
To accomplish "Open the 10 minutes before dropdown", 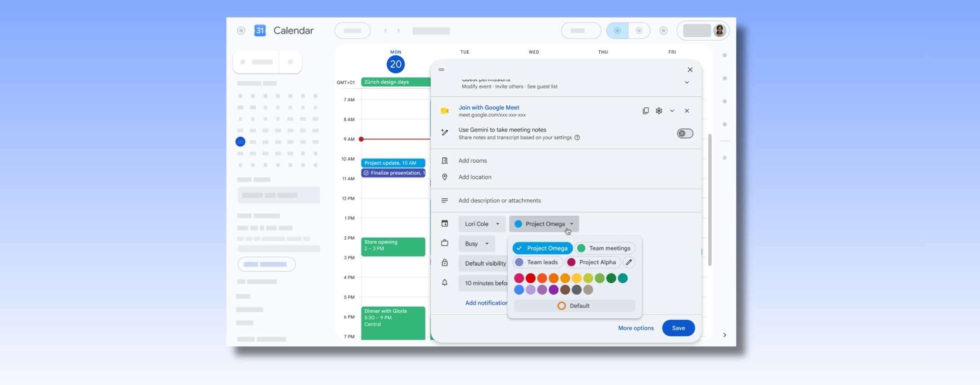I will 483,283.
